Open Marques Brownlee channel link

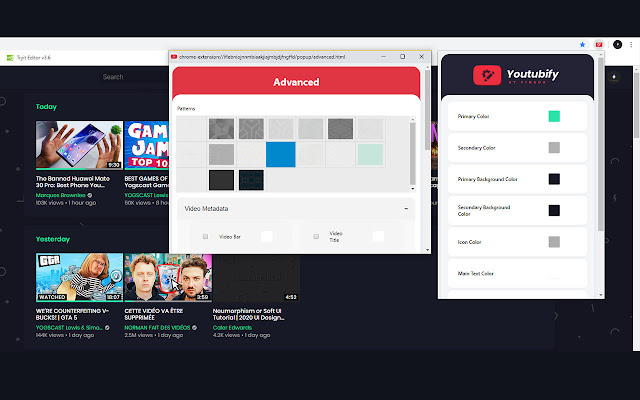pyautogui.click(x=60, y=195)
